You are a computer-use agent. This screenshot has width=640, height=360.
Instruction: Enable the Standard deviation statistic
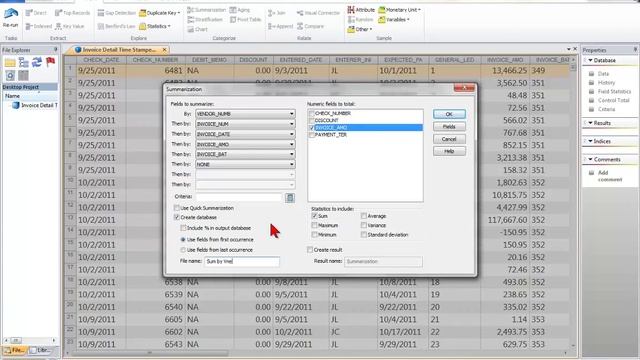(x=364, y=235)
